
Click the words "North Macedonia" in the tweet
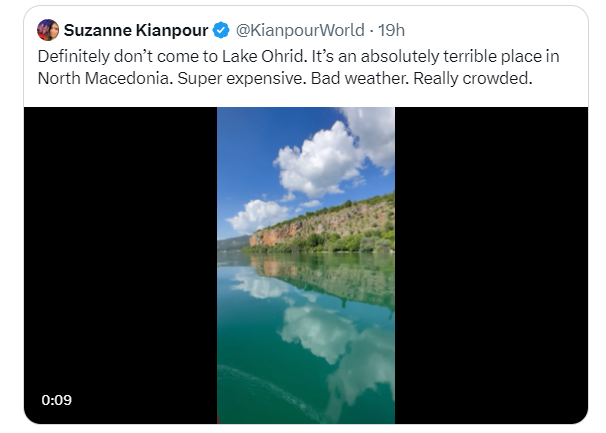point(104,78)
